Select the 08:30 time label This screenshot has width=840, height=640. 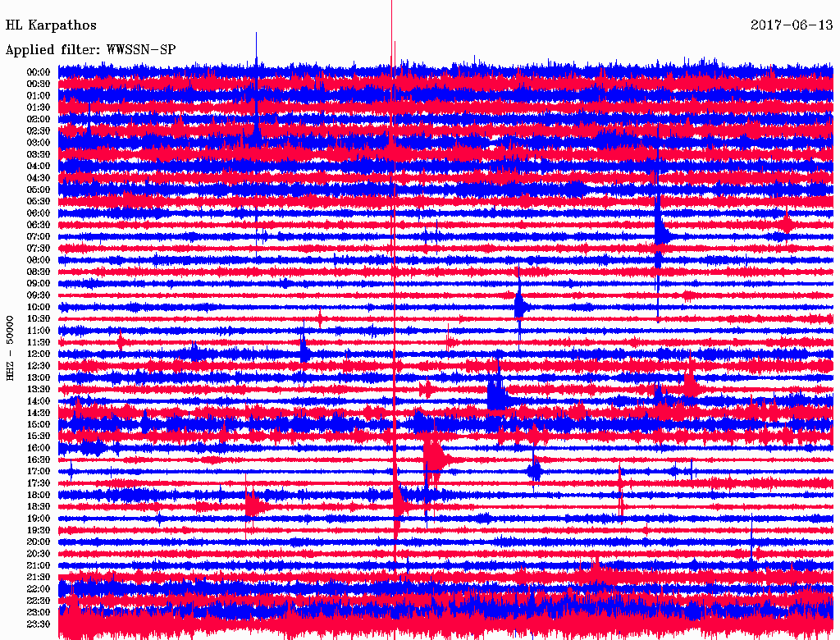pos(39,272)
